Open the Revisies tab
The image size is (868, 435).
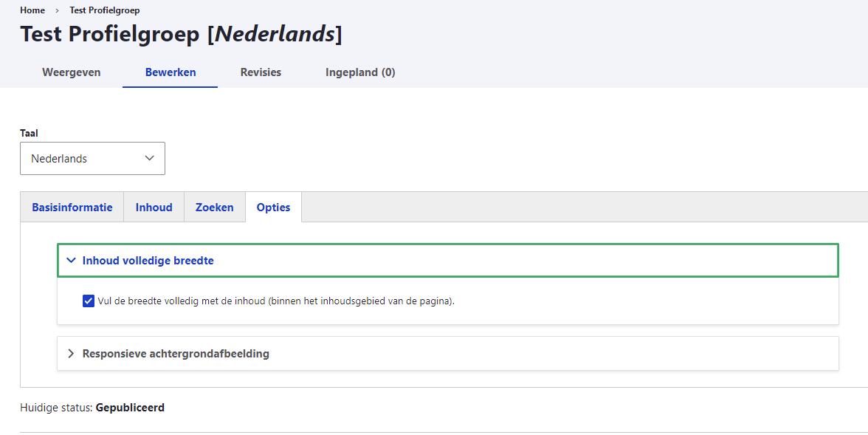pyautogui.click(x=261, y=72)
